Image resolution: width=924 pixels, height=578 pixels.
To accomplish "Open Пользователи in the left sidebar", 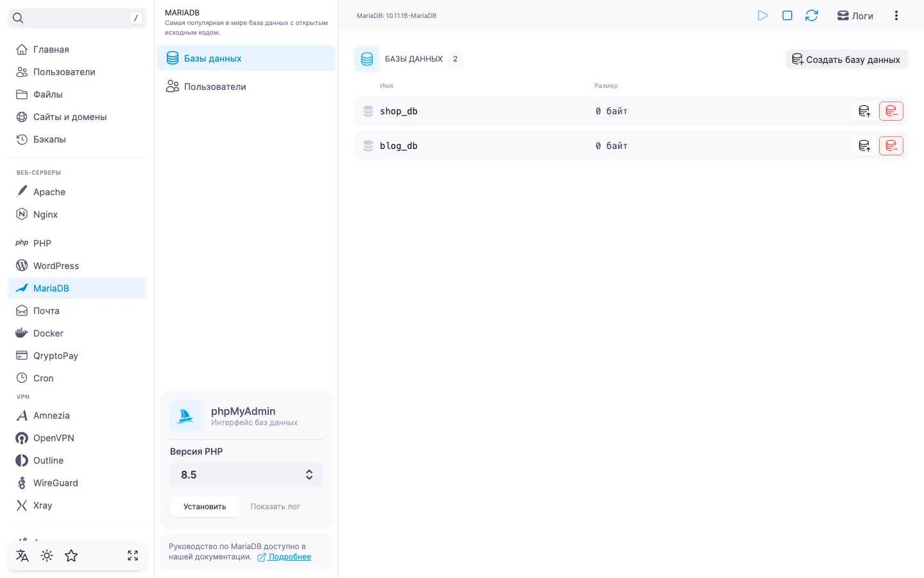I will 77,72.
